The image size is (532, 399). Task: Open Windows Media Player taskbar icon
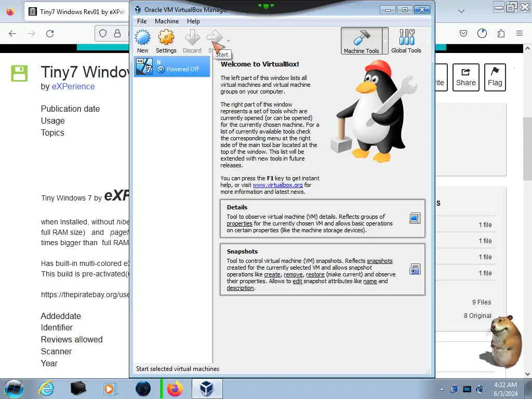click(110, 389)
